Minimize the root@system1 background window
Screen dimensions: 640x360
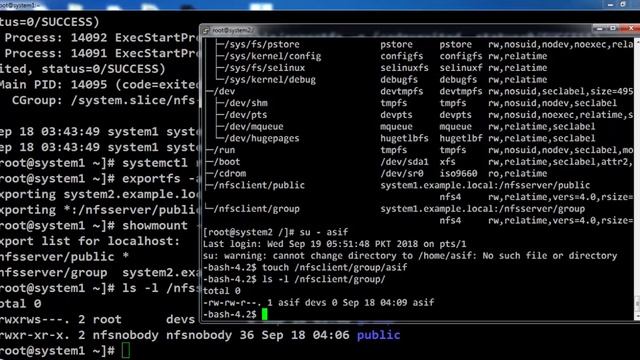610,4
